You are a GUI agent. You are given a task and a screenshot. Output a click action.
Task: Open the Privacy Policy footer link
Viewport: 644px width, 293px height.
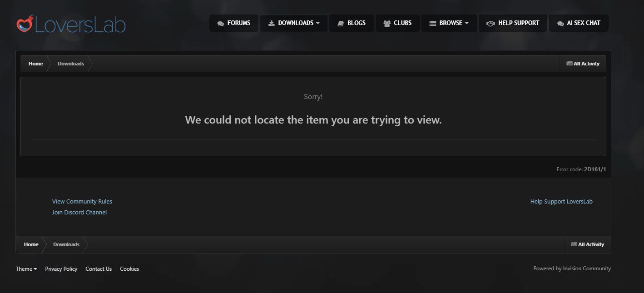[x=61, y=269]
